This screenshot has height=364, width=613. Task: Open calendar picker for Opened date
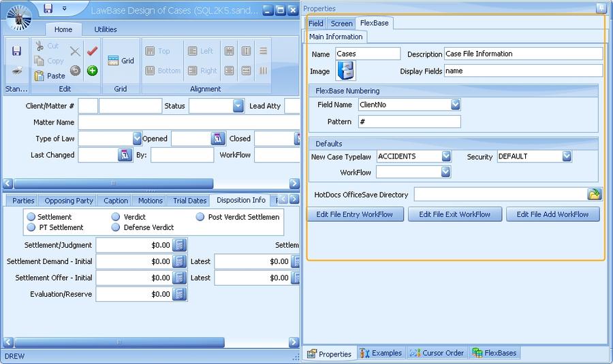[x=218, y=138]
